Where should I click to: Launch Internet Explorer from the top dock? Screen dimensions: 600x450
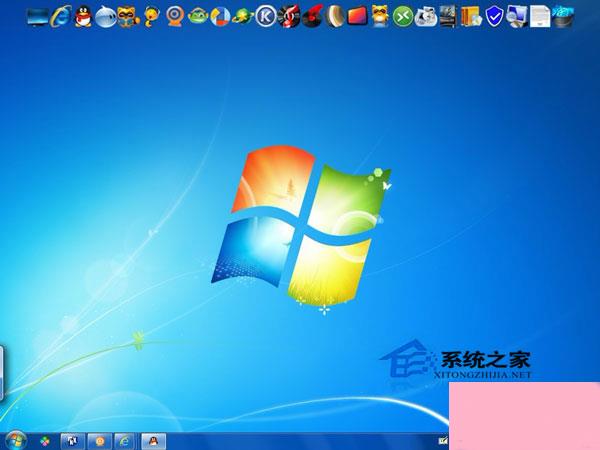61,17
